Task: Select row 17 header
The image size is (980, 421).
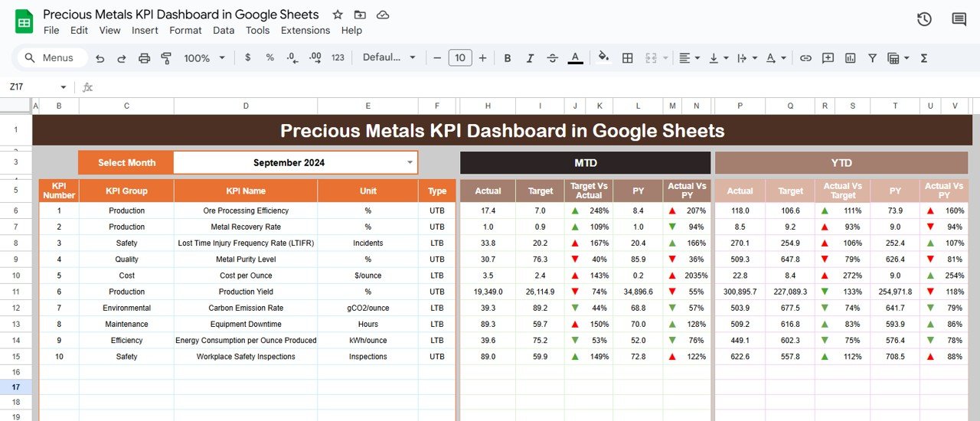Action: (x=15, y=387)
